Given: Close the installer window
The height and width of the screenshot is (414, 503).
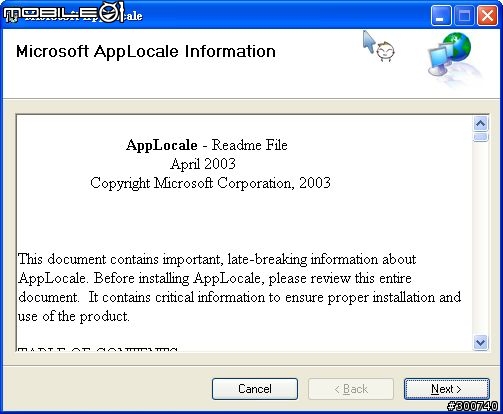Looking at the screenshot, I should point(487,15).
